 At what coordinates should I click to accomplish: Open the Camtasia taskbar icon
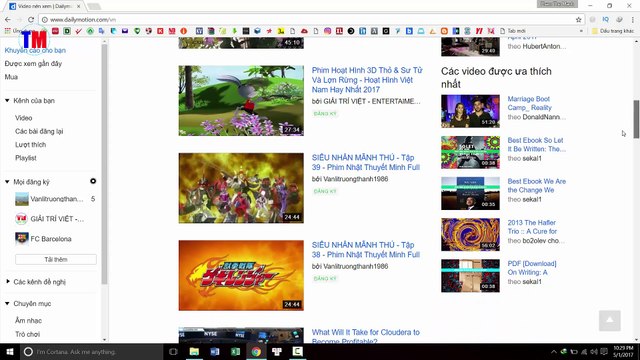coord(298,351)
